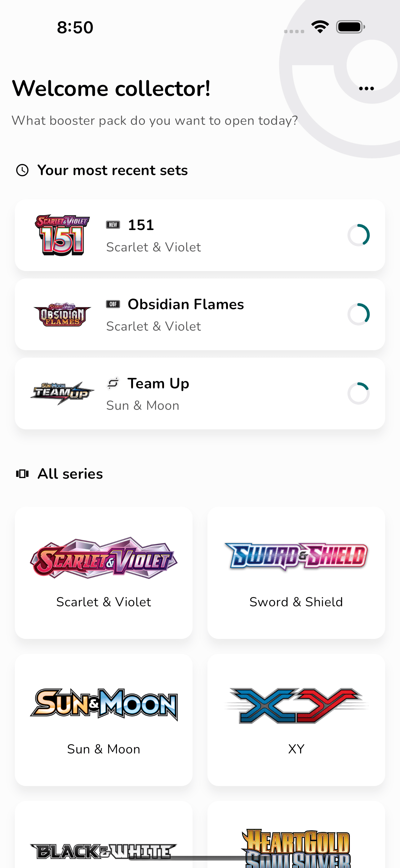This screenshot has width=400, height=868.
Task: Click the MEW set symbol icon beside 151
Action: [x=113, y=224]
